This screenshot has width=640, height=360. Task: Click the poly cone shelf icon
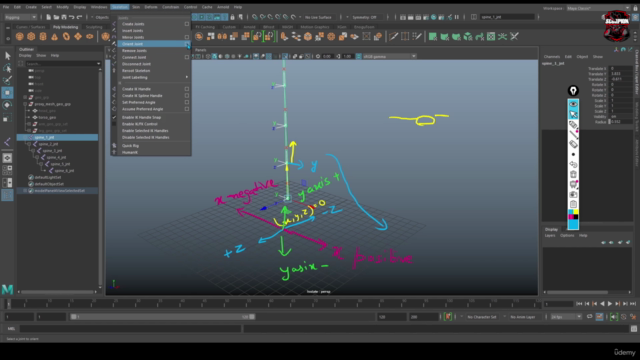click(x=54, y=36)
